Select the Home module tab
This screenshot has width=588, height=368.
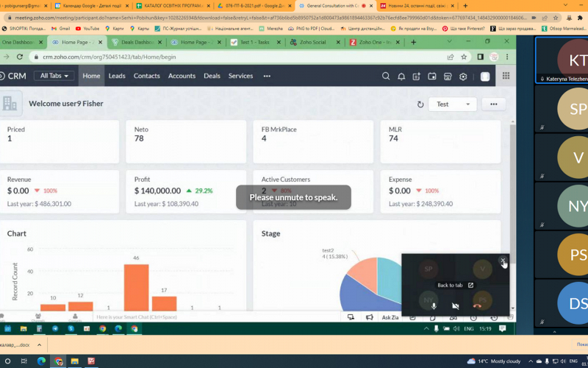(91, 76)
